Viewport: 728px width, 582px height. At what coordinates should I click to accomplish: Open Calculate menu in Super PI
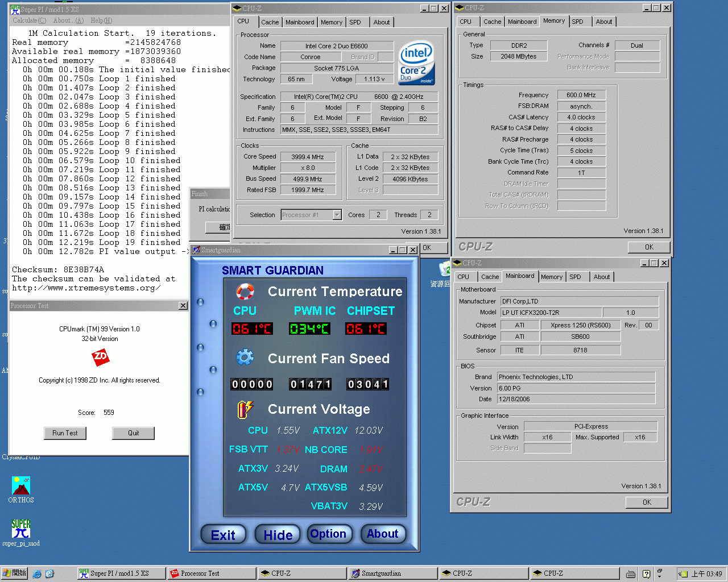[30, 20]
